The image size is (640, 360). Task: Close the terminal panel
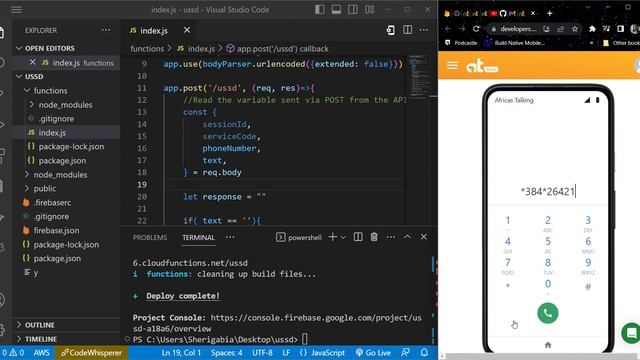point(424,237)
